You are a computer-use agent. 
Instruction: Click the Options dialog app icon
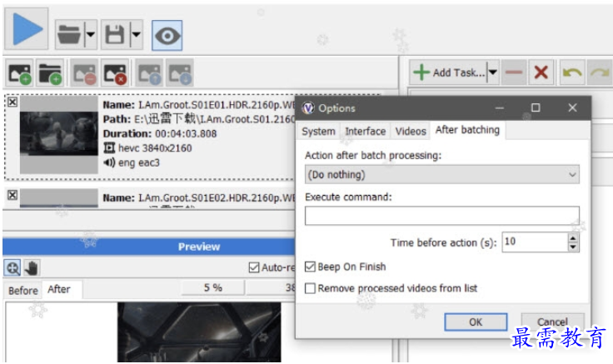pyautogui.click(x=308, y=108)
